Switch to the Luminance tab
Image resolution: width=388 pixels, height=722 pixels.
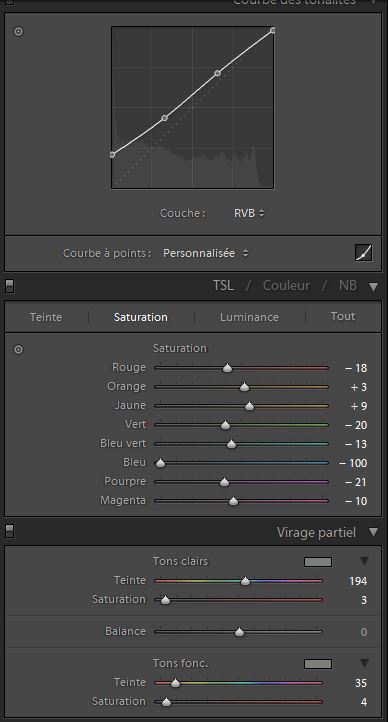249,317
